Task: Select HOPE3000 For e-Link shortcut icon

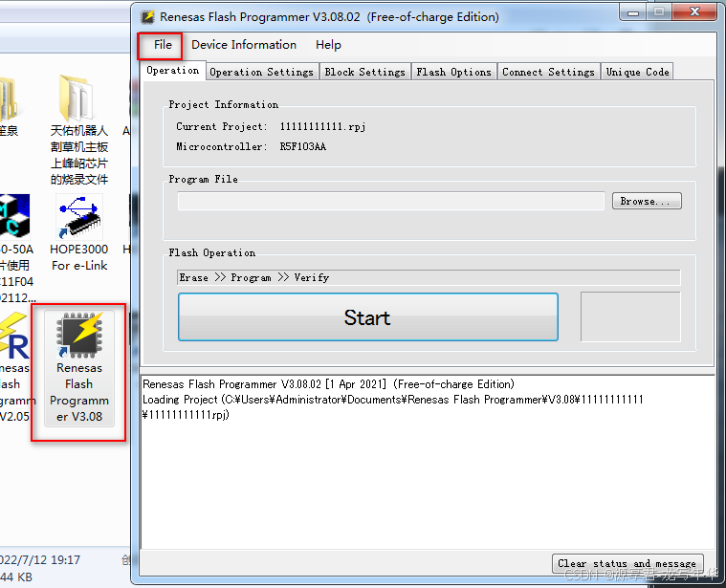Action: click(79, 232)
